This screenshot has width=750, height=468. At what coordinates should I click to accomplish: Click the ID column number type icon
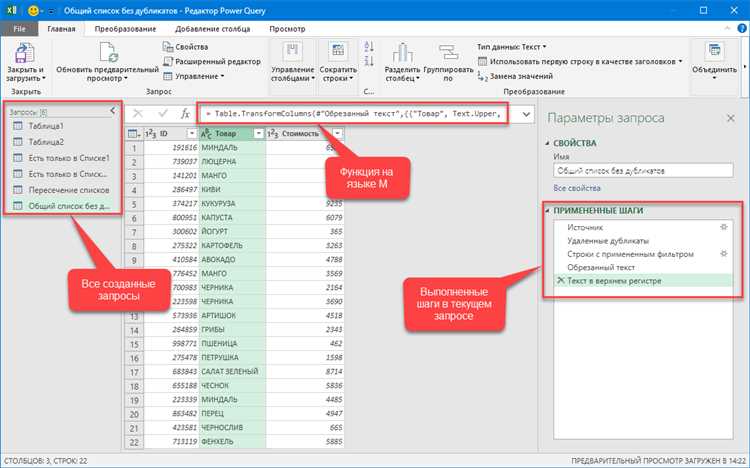click(150, 134)
